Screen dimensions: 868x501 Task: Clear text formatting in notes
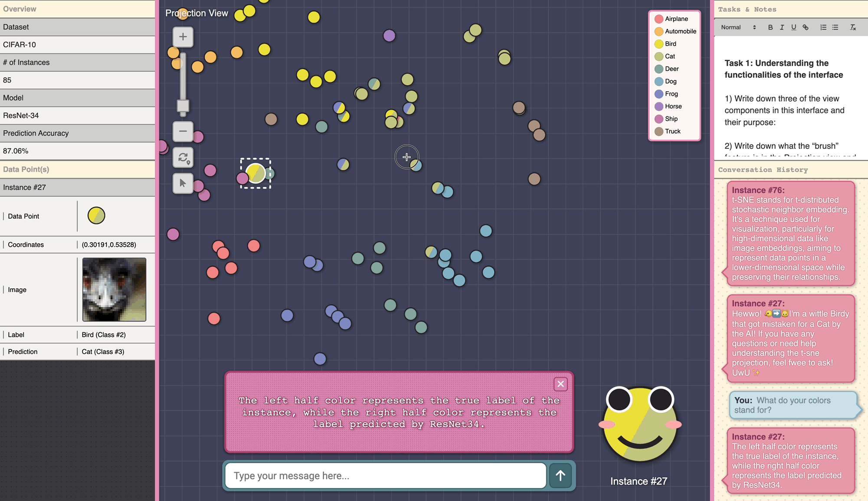click(852, 27)
